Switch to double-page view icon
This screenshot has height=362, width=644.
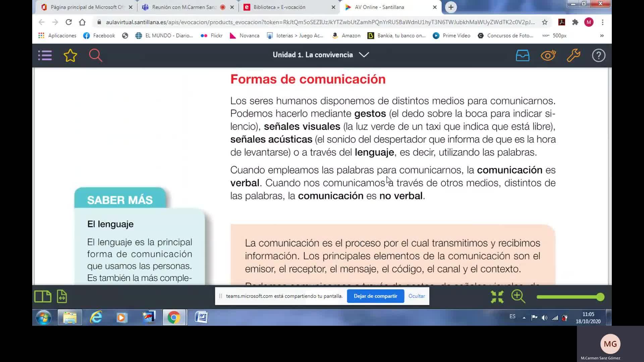coord(43,297)
